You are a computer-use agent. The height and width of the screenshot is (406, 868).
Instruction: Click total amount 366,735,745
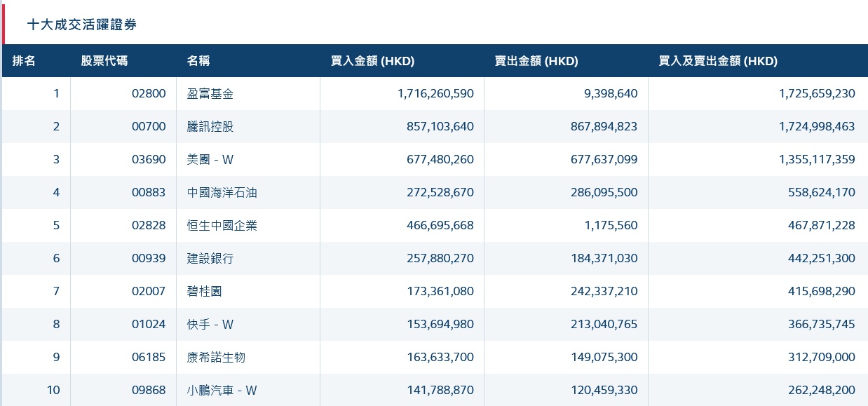click(822, 324)
